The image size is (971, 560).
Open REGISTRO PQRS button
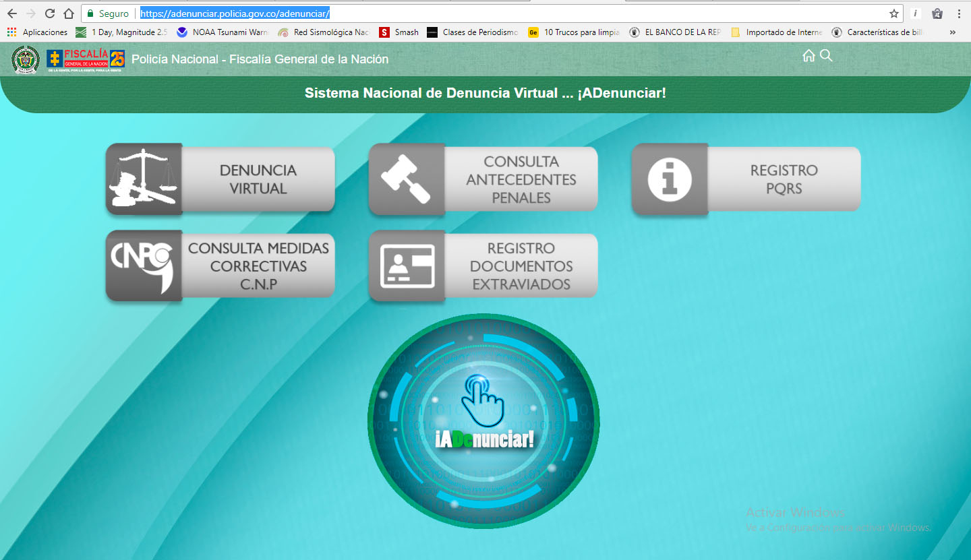746,179
